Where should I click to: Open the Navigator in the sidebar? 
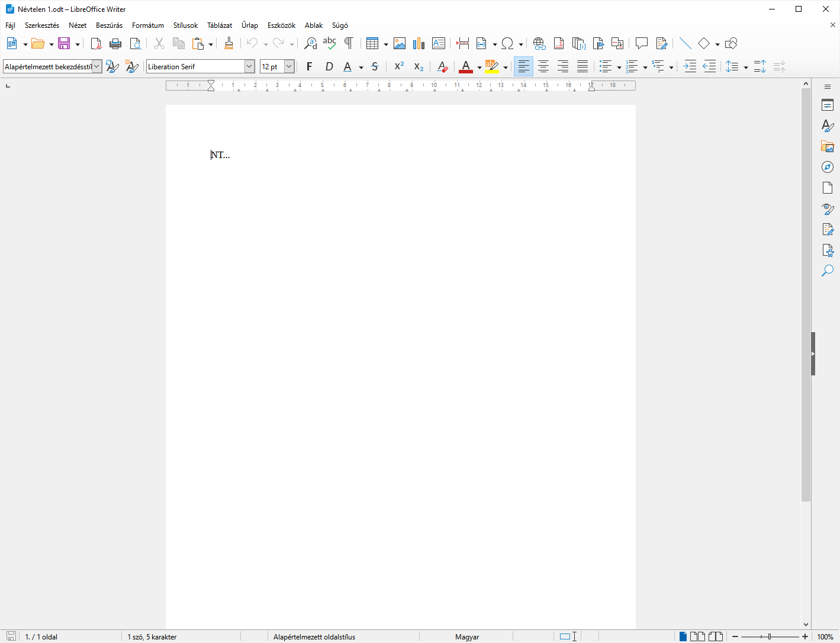827,166
